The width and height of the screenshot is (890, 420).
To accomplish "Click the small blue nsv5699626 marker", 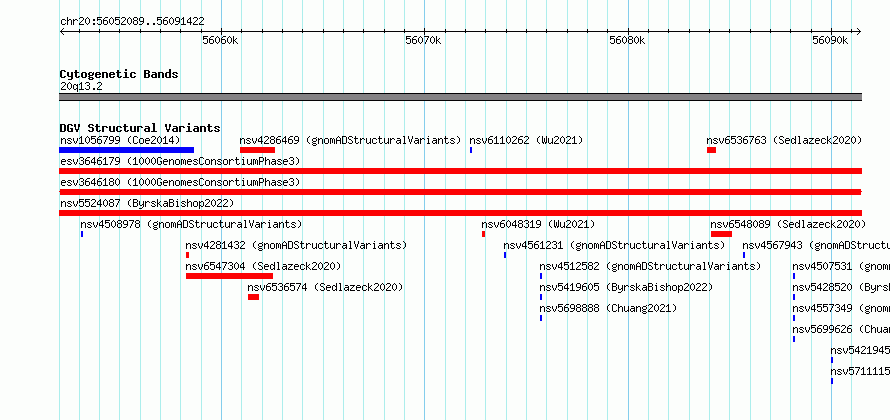I will [x=794, y=339].
